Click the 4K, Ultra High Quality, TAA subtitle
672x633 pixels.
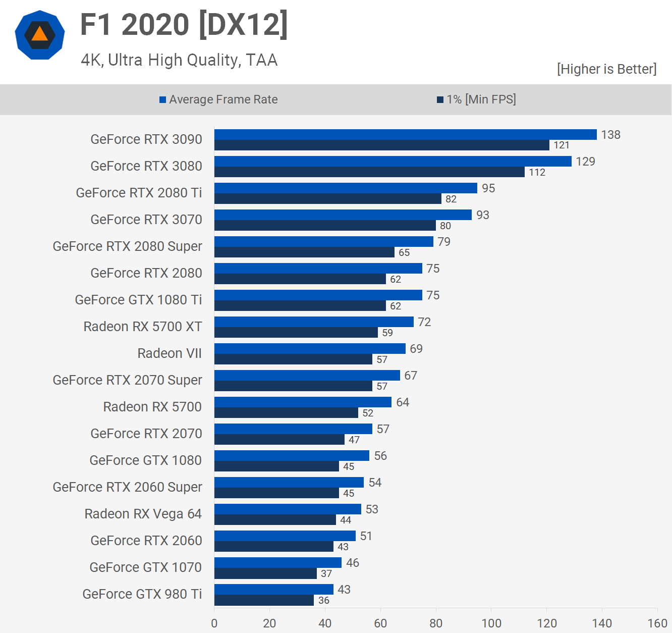coord(179,60)
